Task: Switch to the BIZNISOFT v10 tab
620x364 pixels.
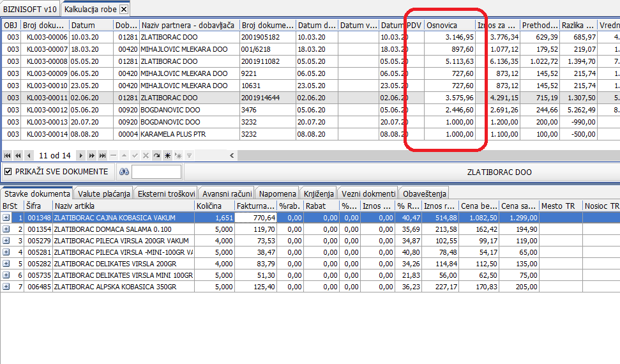Action: click(x=30, y=9)
